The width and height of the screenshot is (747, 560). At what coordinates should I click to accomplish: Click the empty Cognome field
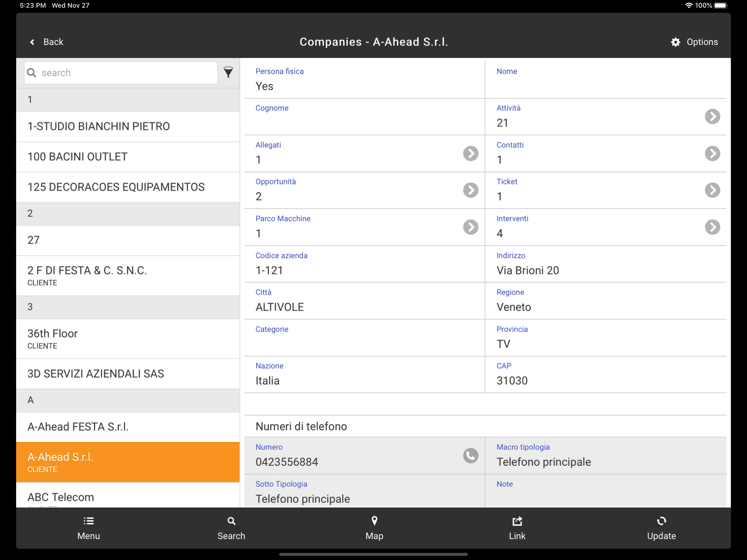[x=364, y=117]
